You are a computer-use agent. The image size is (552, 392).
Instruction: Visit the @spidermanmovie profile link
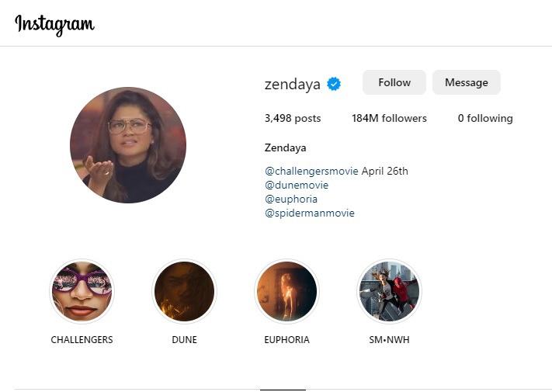310,213
